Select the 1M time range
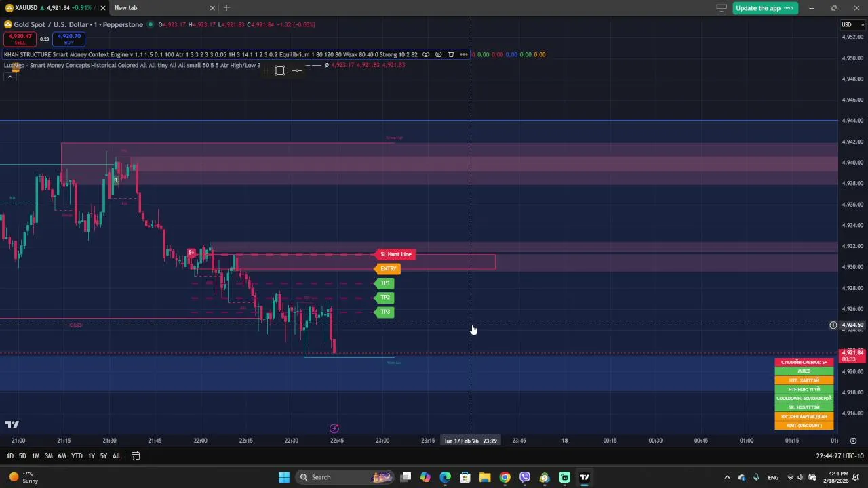868x488 pixels. 35,456
